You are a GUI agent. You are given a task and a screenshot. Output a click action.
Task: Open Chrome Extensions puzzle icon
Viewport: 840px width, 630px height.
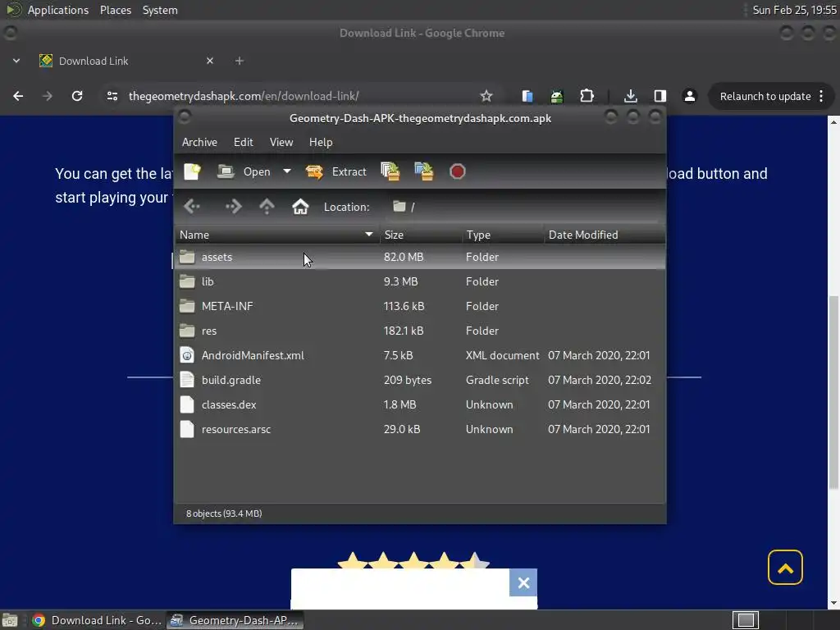click(x=587, y=96)
